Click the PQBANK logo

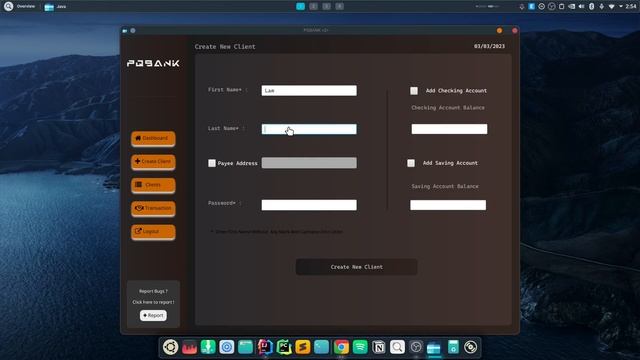coord(153,63)
